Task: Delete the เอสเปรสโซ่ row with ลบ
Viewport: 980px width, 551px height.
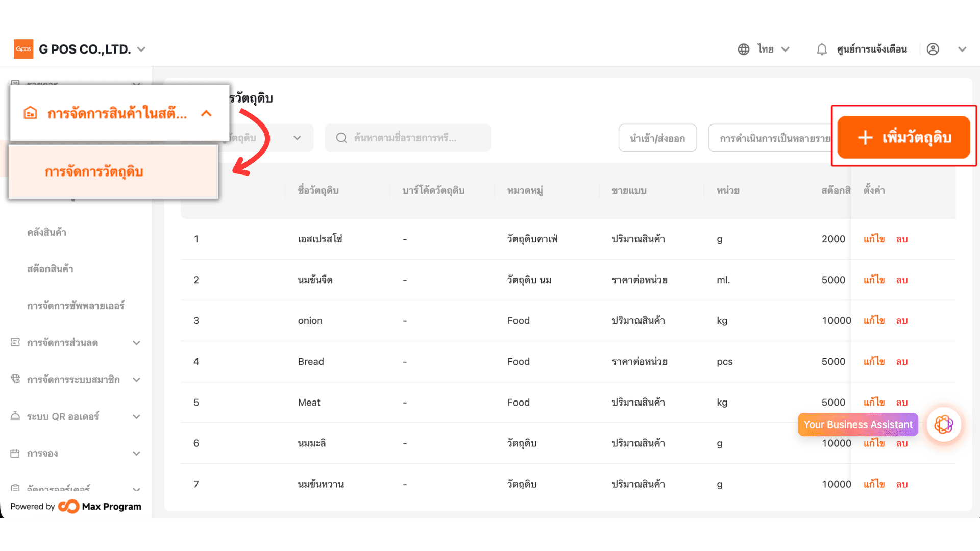Action: 902,239
